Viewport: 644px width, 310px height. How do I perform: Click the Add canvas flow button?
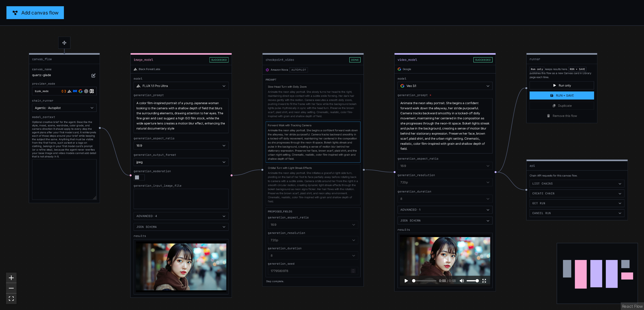(35, 13)
